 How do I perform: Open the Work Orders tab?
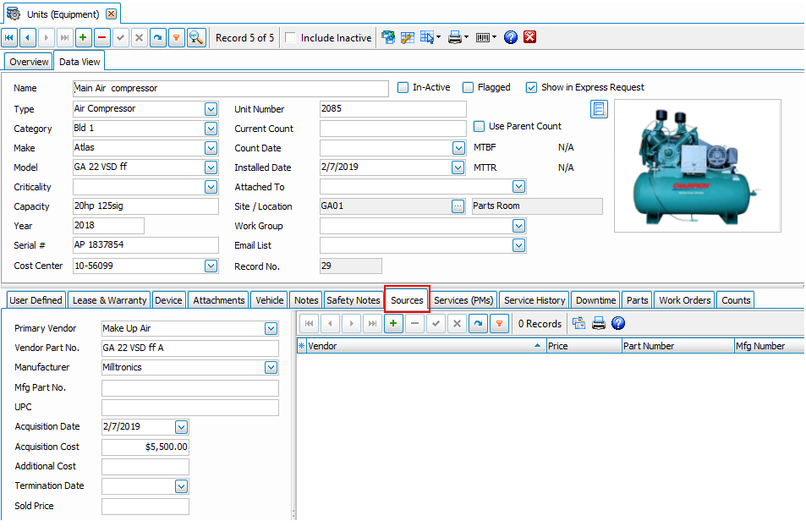(685, 300)
